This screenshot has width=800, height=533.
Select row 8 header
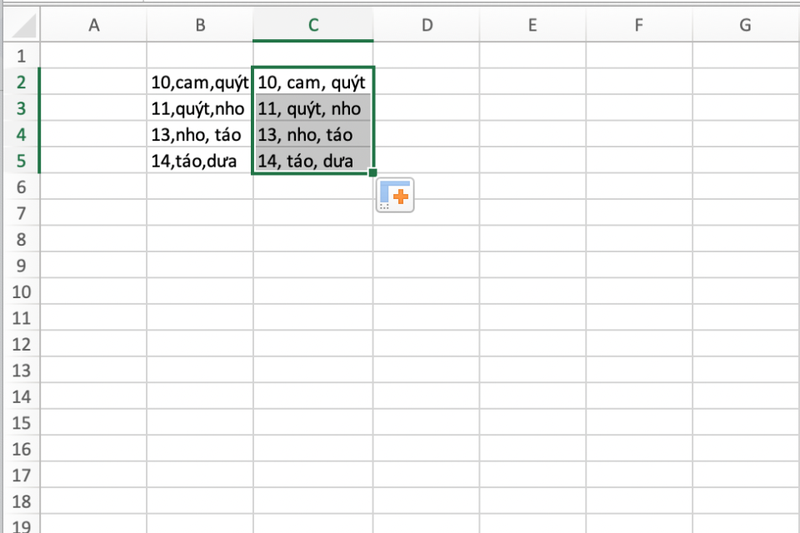click(21, 239)
